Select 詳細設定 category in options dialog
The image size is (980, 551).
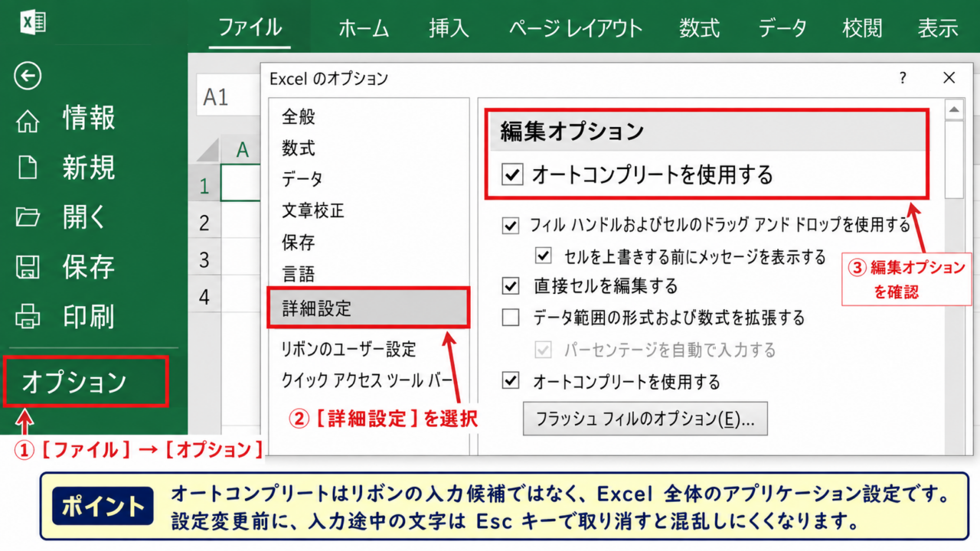point(368,308)
